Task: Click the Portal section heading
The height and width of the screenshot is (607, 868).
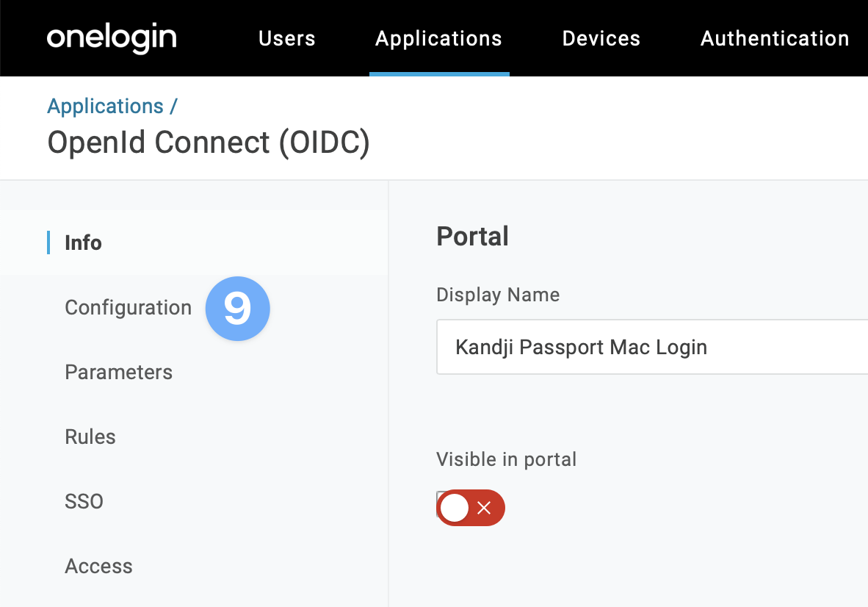Action: coord(472,237)
